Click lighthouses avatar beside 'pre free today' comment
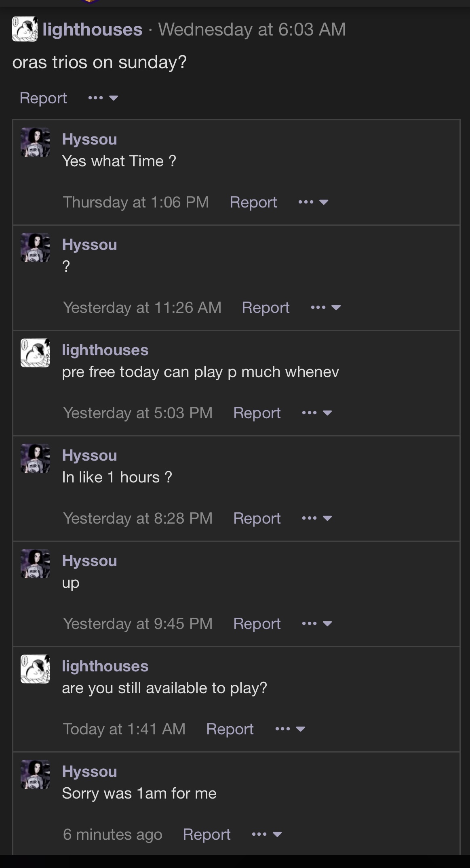The image size is (470, 868). click(x=35, y=353)
